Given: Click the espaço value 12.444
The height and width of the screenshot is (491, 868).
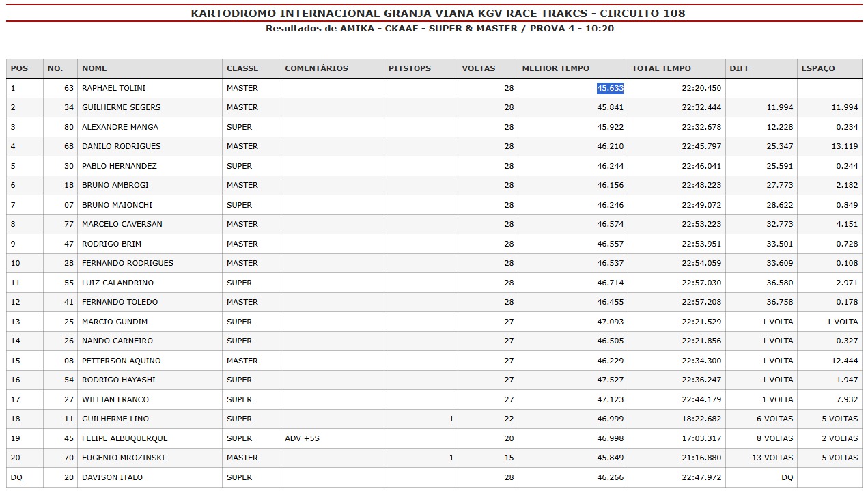Looking at the screenshot, I should tap(845, 361).
